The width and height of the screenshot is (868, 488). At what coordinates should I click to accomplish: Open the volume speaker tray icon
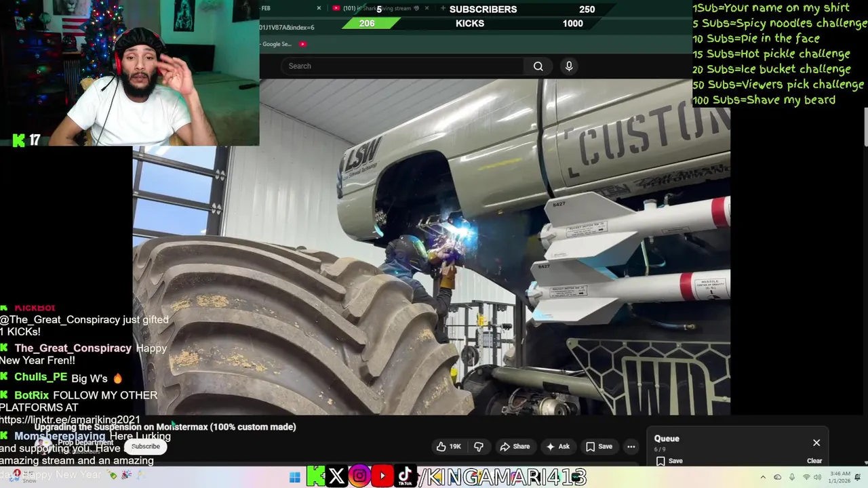818,477
